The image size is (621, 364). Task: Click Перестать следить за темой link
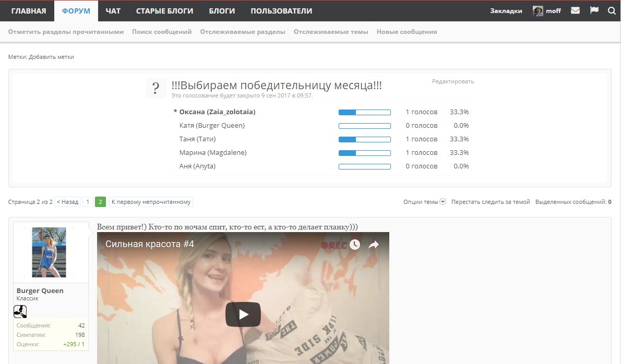click(x=491, y=202)
